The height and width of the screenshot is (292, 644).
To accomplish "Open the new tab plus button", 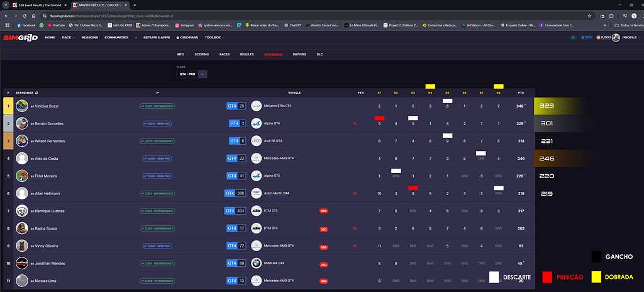I will (135, 5).
